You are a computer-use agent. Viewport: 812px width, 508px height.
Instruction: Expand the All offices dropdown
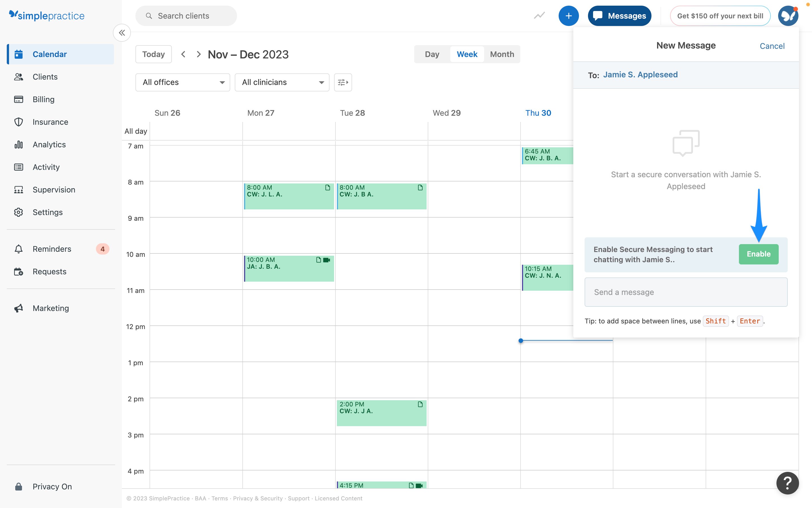pos(183,82)
